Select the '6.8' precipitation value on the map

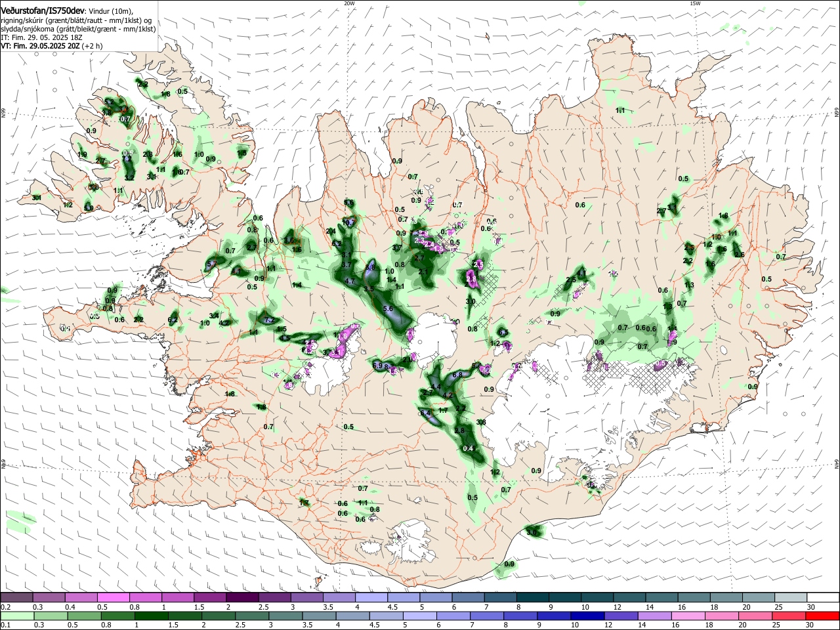[x=457, y=375]
